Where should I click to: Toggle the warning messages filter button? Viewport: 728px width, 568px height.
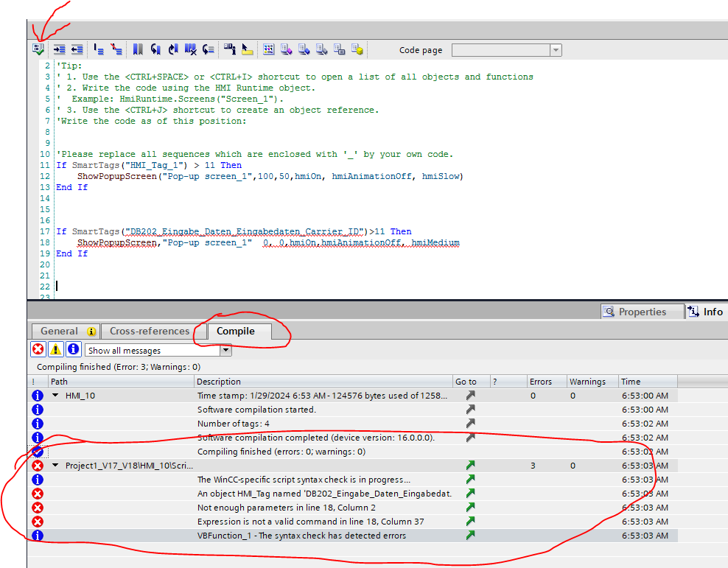pyautogui.click(x=56, y=350)
